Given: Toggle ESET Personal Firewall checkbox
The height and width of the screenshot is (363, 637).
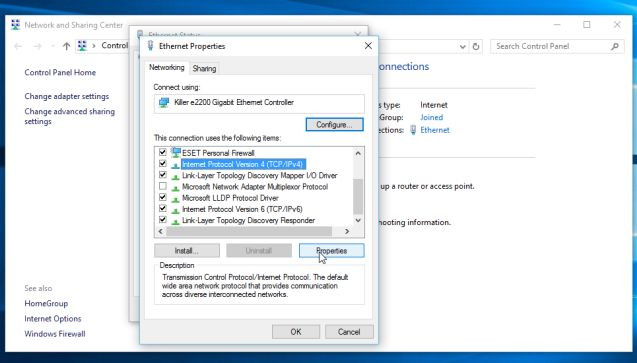Looking at the screenshot, I should (x=163, y=152).
